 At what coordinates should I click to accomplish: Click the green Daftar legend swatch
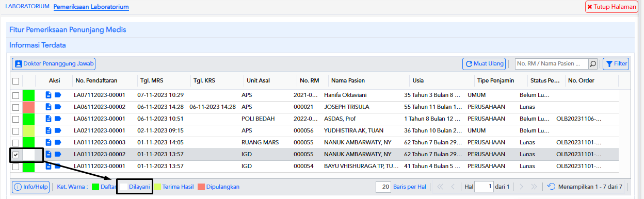(x=95, y=187)
